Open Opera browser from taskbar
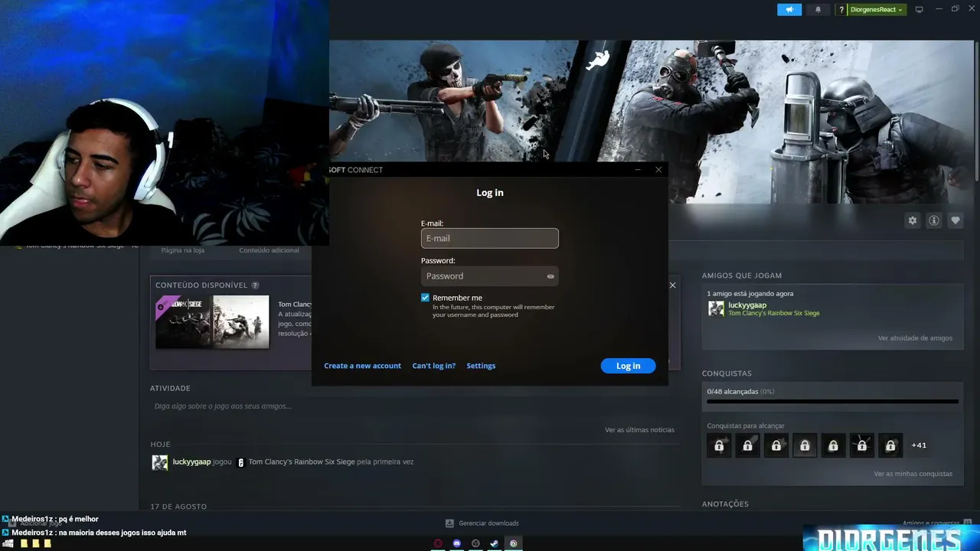 438,543
